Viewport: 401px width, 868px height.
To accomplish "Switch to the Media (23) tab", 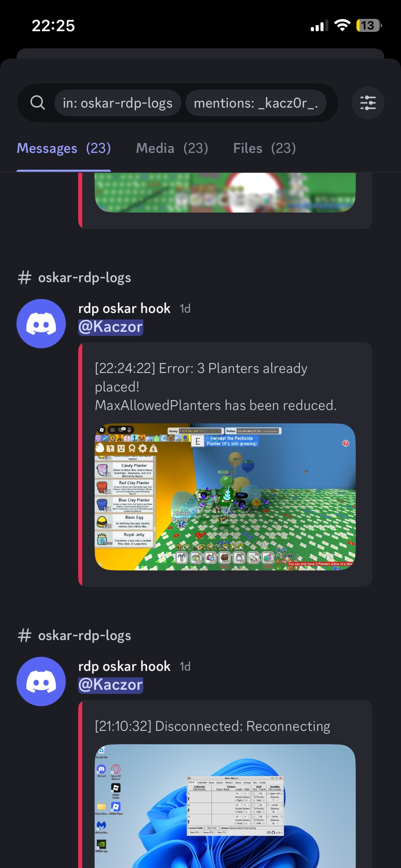I will (x=172, y=148).
